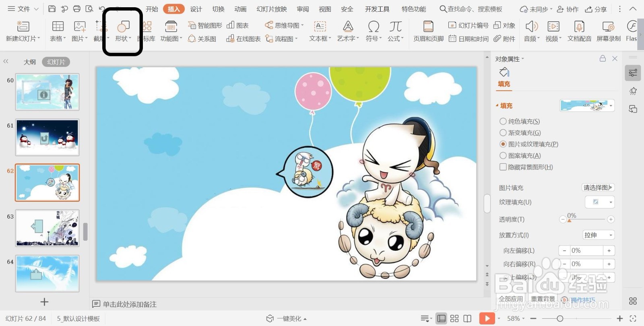This screenshot has width=644, height=326.
Task: Open the Review (审阅) ribbon tab
Action: (x=303, y=9)
